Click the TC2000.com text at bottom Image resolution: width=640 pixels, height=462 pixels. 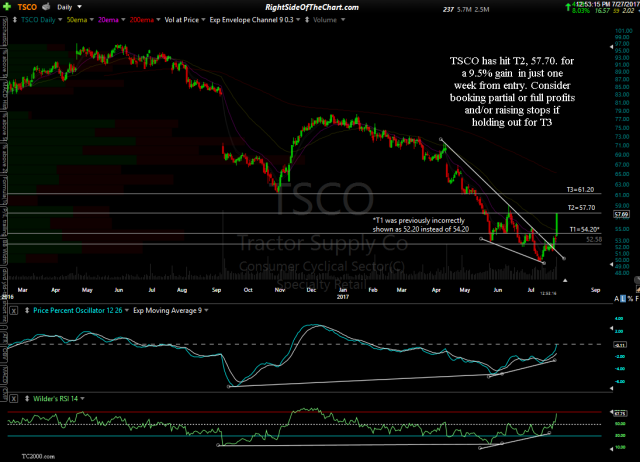(38, 456)
